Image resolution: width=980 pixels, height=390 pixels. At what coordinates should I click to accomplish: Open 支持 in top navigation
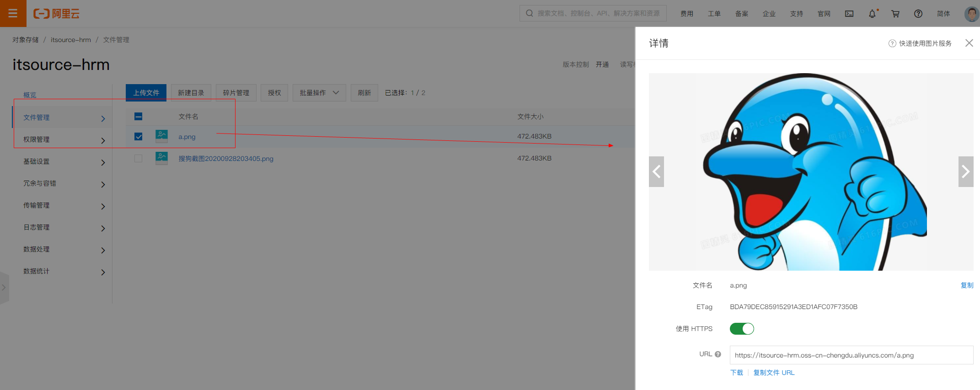(797, 14)
